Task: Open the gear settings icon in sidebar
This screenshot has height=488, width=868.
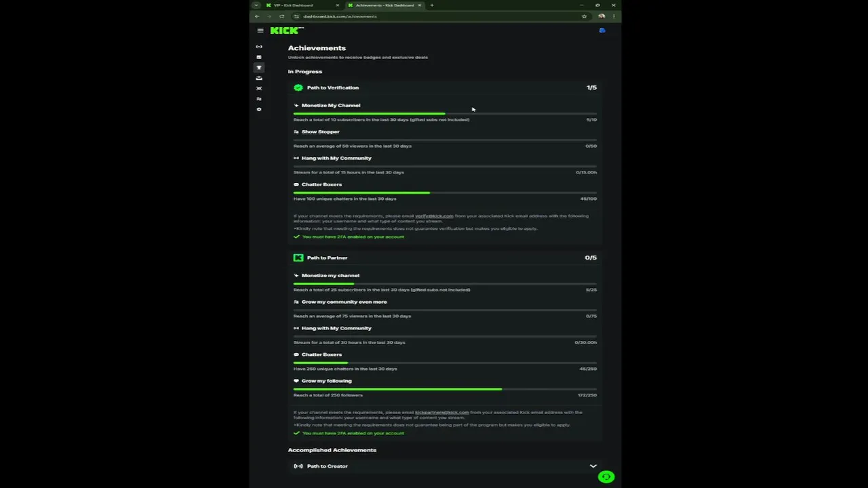Action: point(259,109)
